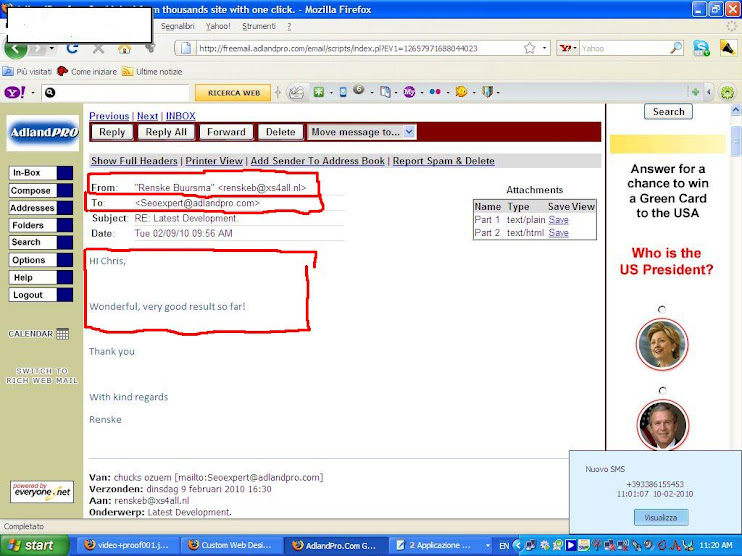Open the Skype toolbar icon

pyautogui.click(x=701, y=48)
